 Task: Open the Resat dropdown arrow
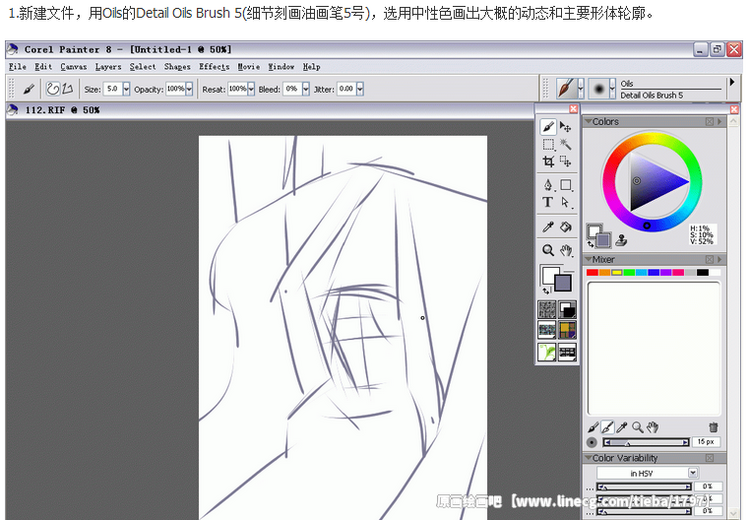tap(251, 89)
